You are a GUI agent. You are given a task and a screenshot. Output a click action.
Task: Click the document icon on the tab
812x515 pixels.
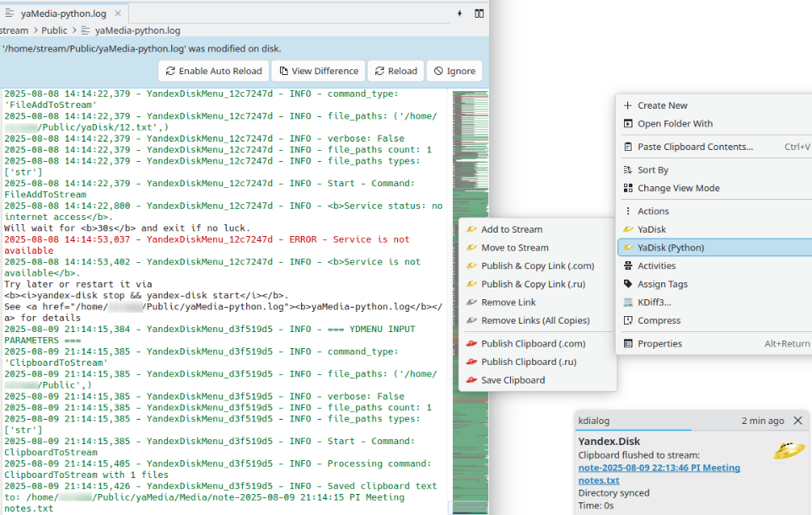point(9,13)
